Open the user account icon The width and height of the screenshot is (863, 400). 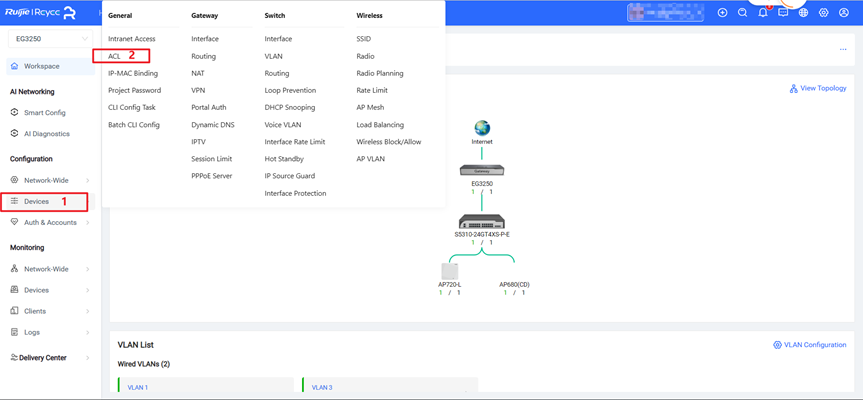pyautogui.click(x=844, y=13)
